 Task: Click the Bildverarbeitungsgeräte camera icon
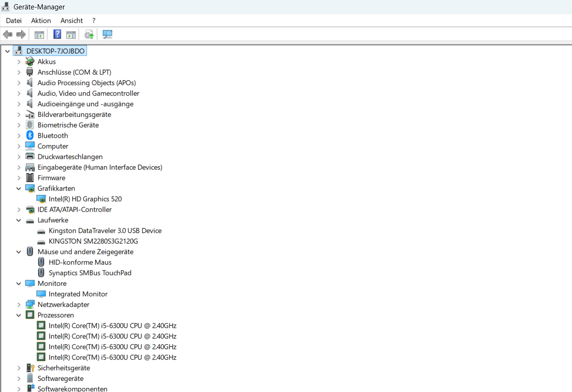click(x=30, y=114)
